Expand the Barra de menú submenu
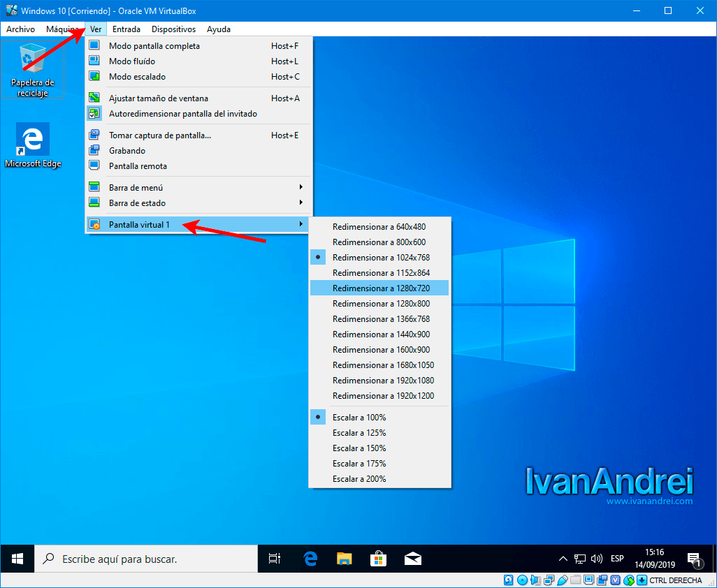Screen dimensions: 717x588 [199, 187]
